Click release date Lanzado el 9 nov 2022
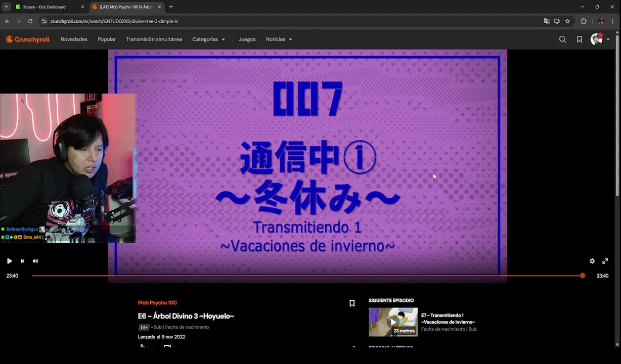 [x=161, y=337]
